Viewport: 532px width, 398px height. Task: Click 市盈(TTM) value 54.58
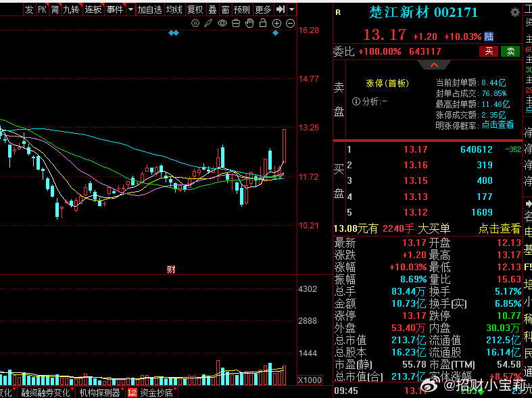pos(508,365)
